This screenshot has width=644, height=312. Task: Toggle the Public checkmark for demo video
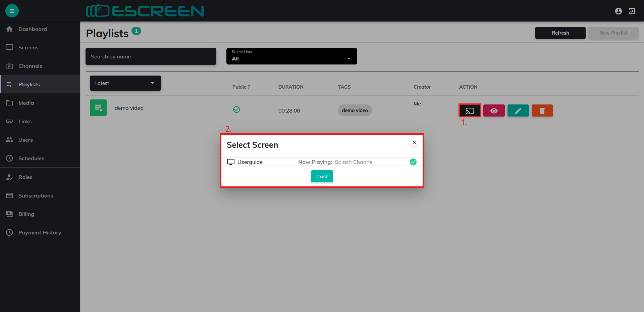[x=236, y=109]
